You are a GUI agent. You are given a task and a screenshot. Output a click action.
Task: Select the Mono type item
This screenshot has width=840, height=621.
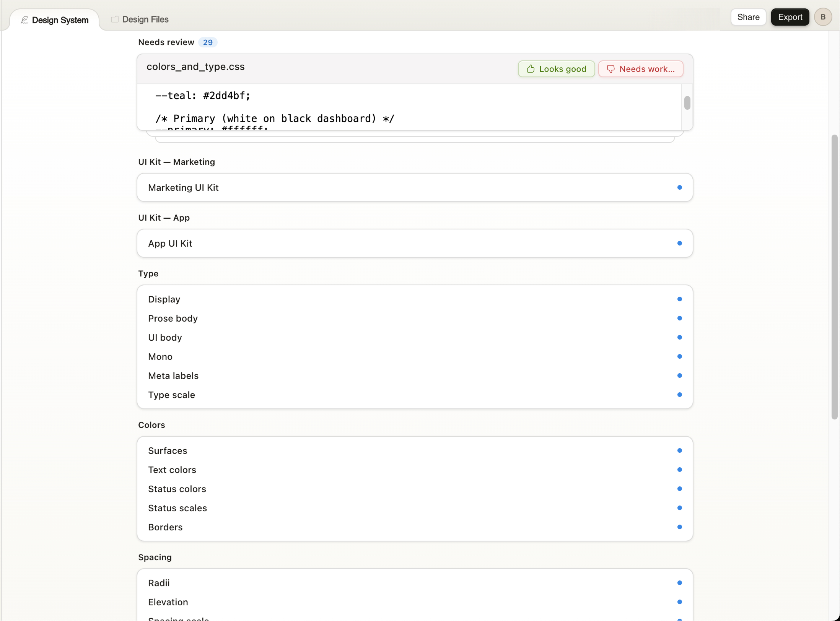[x=415, y=356]
